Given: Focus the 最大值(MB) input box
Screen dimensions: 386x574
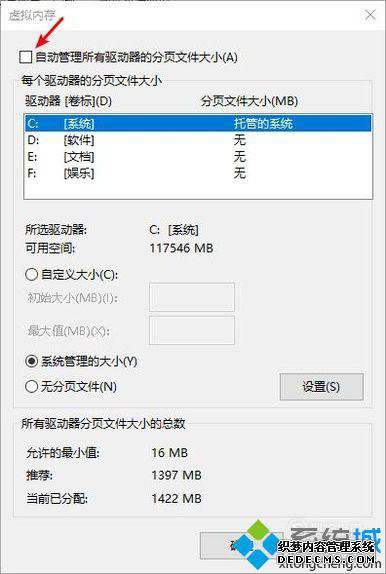Looking at the screenshot, I should (x=192, y=331).
